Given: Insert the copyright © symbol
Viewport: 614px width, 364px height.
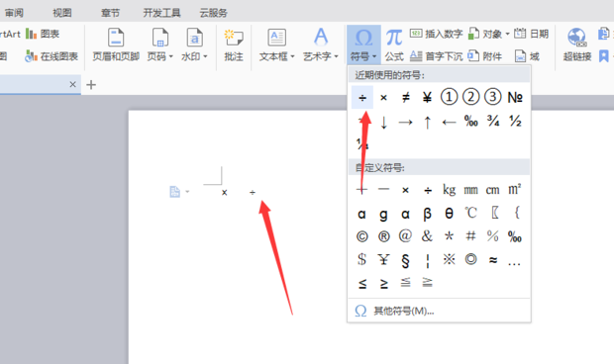Looking at the screenshot, I should click(362, 236).
